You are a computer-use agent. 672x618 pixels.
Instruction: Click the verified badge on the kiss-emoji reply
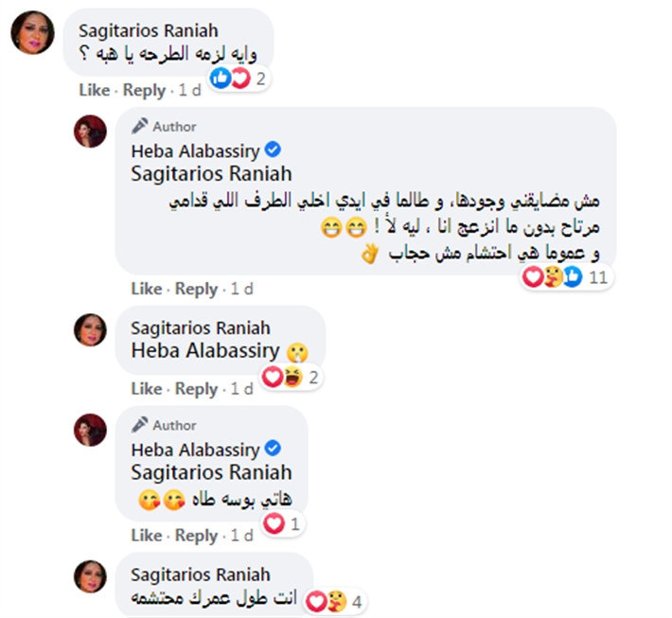coord(274,449)
